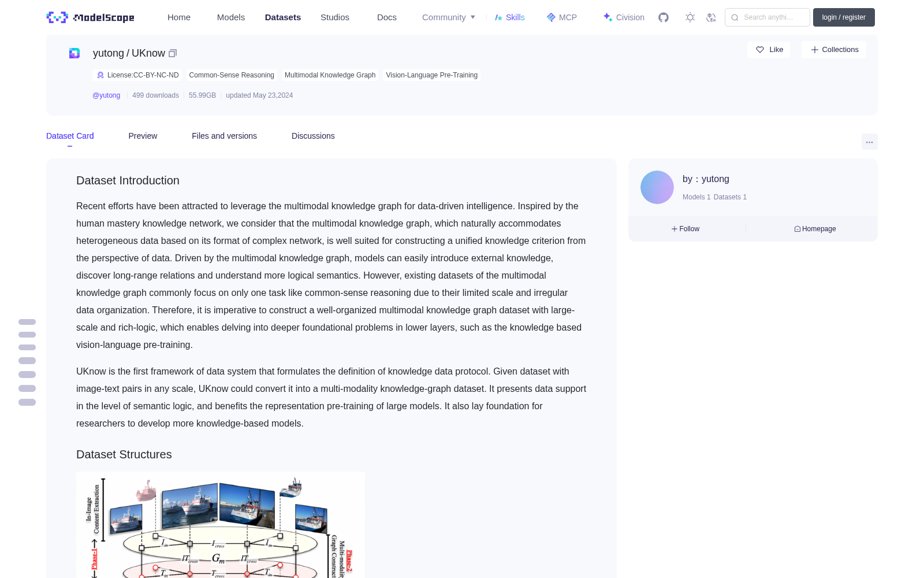Click the 'updated May 23,2024' text
Image resolution: width=924 pixels, height=578 pixels.
tap(259, 95)
